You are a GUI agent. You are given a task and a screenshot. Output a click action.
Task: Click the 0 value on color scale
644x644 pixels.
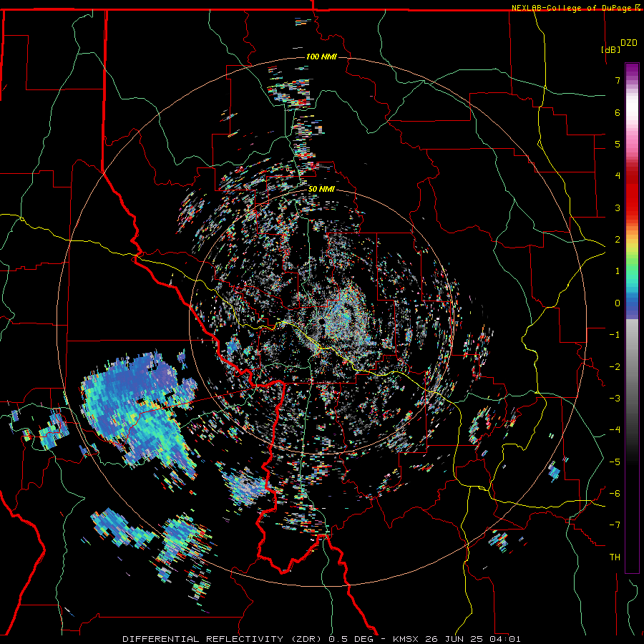618,303
